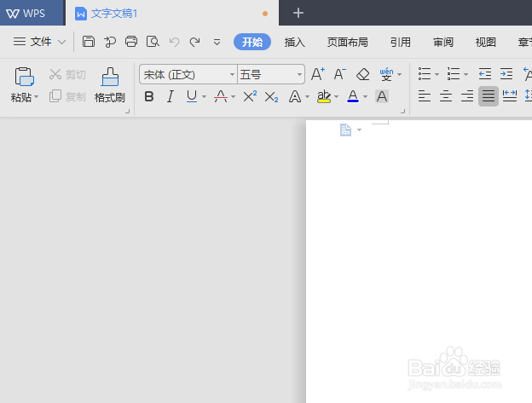Increase font size with A+ icon
The image size is (532, 403).
317,74
